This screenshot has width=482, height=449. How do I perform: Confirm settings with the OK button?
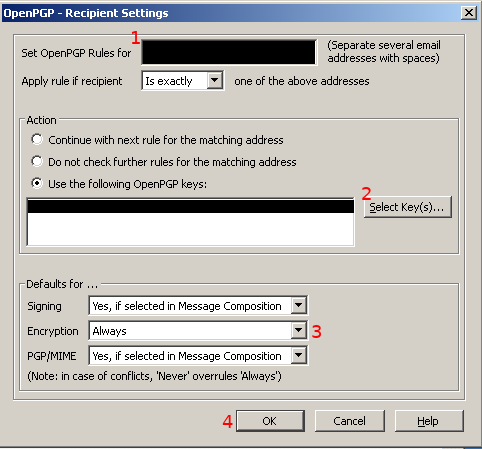pos(270,421)
